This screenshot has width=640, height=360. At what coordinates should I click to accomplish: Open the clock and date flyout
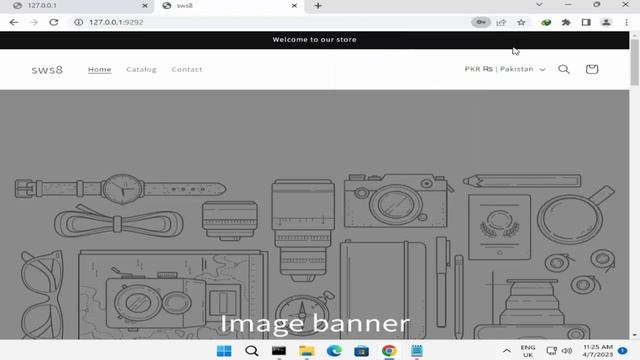point(598,351)
